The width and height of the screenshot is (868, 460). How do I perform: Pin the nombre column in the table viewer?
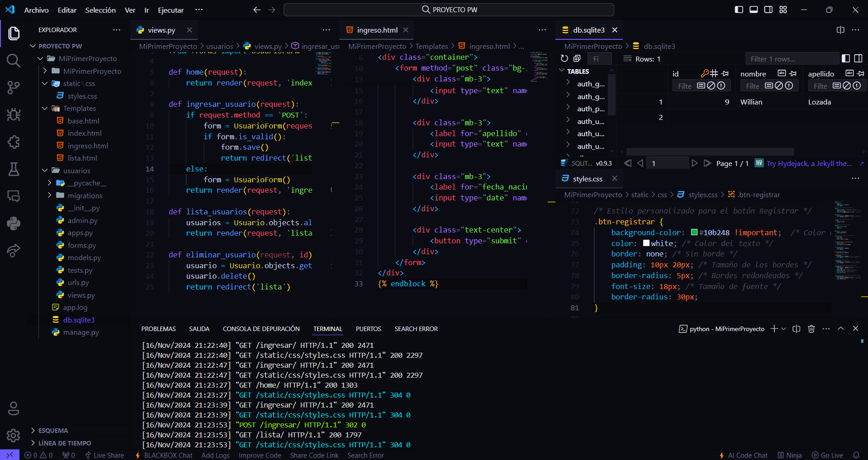[793, 73]
